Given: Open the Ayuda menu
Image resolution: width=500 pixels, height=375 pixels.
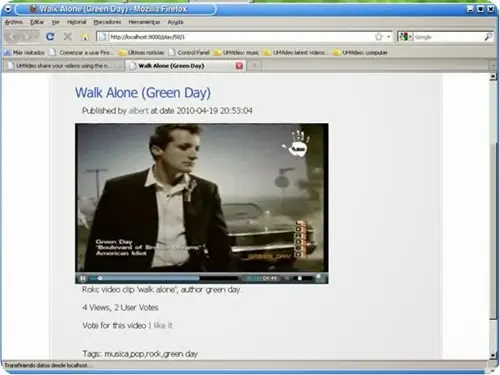Looking at the screenshot, I should tap(175, 22).
